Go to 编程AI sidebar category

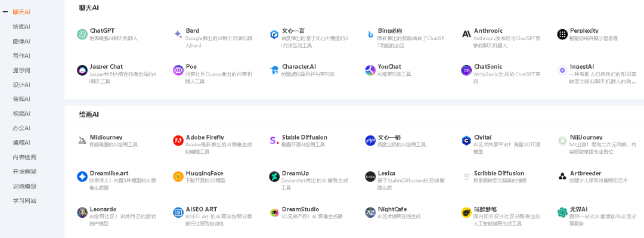click(21, 143)
